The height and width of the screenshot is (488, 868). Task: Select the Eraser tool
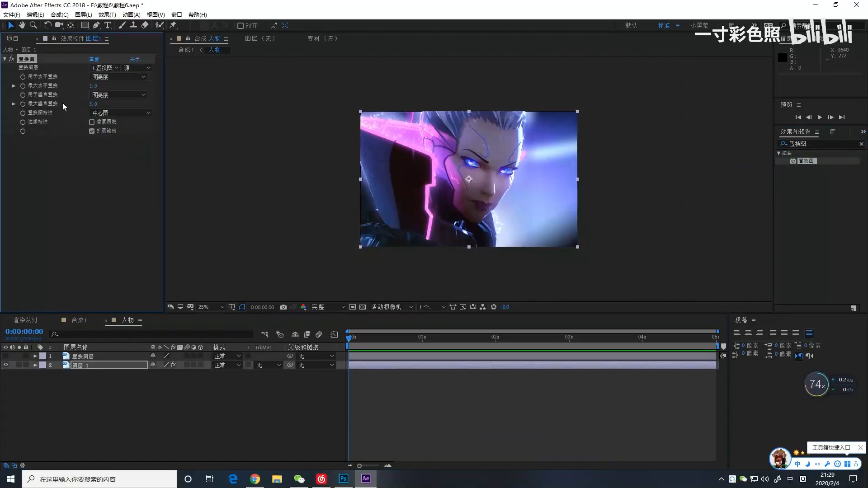click(145, 25)
